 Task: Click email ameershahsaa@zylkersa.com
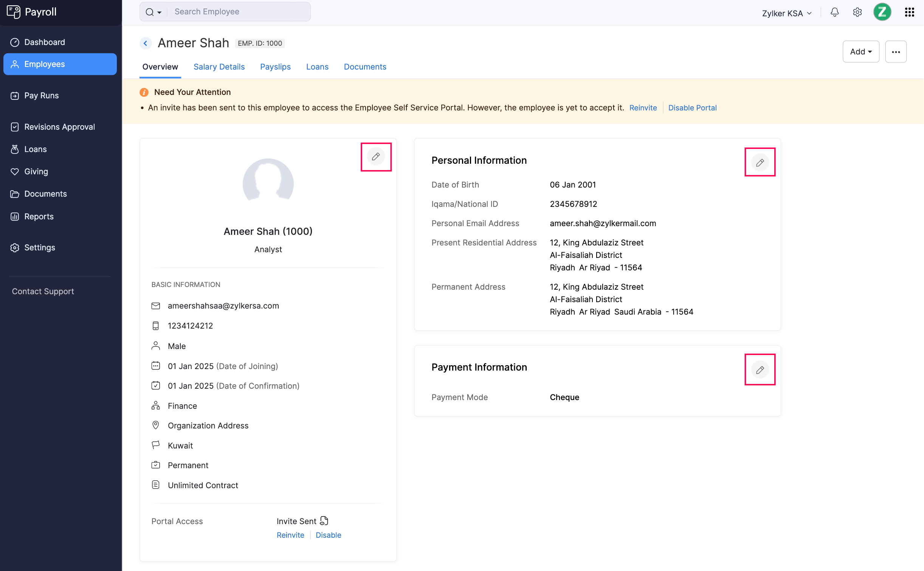[223, 306]
